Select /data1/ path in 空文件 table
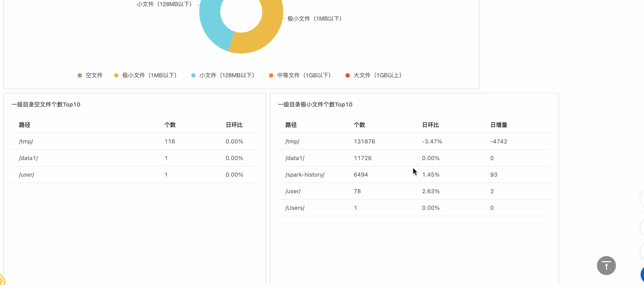Viewport: 644px width, 285px height. pos(28,158)
